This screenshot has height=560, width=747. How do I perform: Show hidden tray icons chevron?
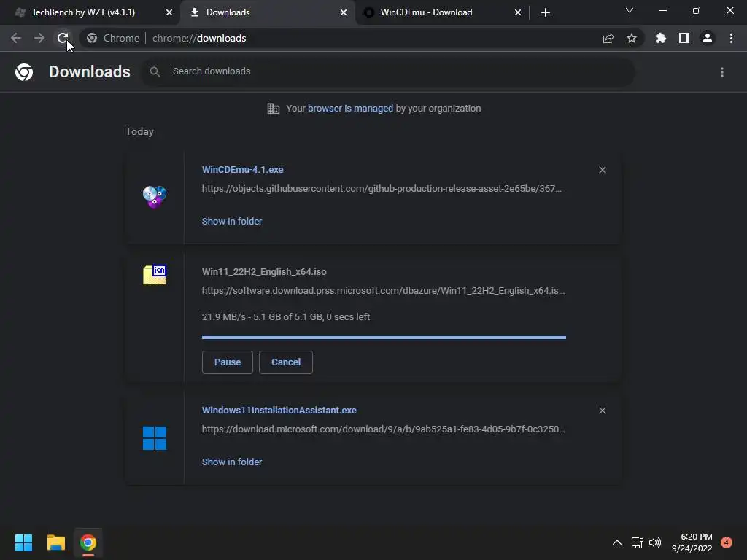pos(617,542)
